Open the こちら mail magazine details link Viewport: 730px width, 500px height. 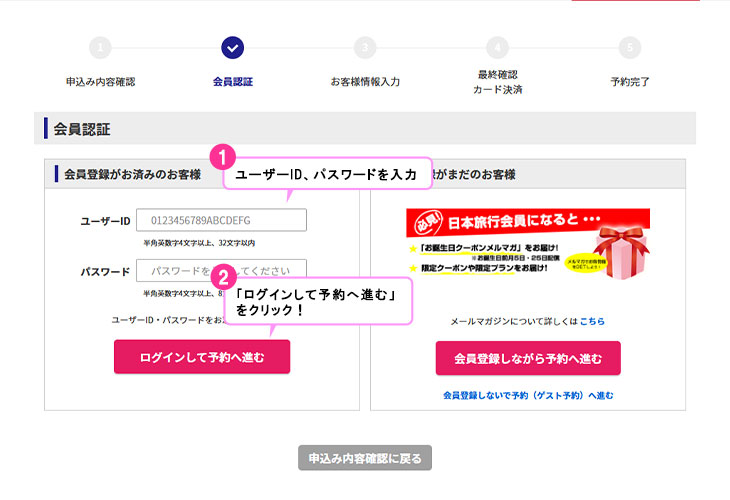pos(592,321)
